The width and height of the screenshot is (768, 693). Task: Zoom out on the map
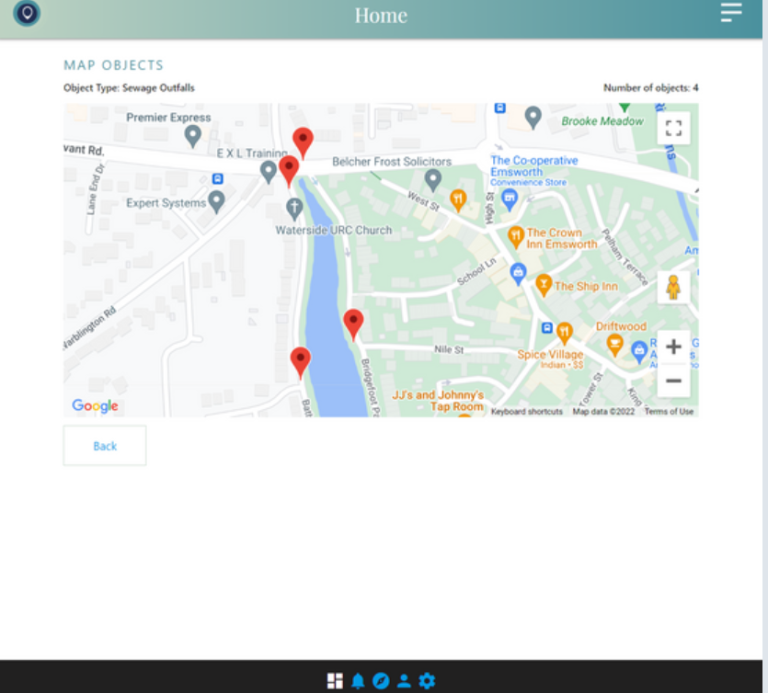(673, 381)
